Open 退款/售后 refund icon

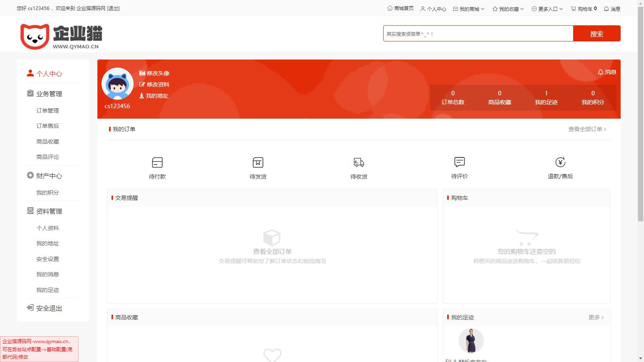[560, 162]
